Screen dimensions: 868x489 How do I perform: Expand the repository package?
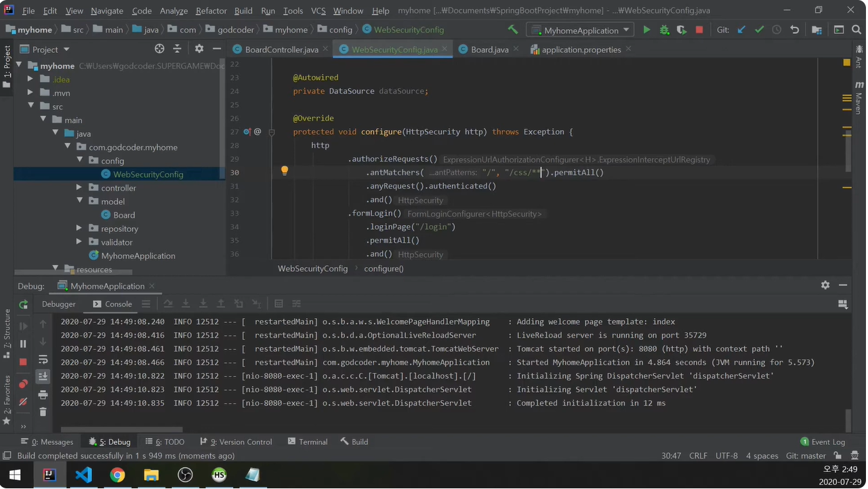[x=79, y=229]
